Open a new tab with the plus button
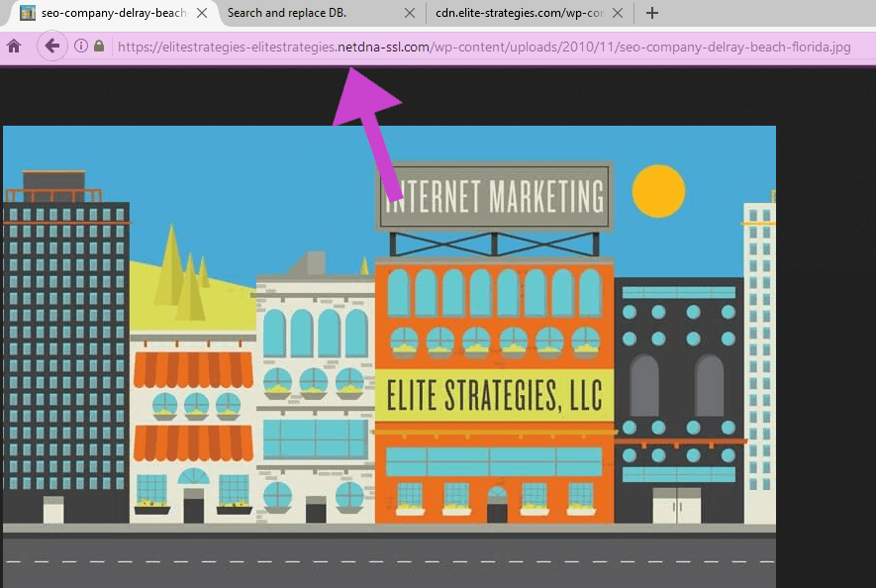This screenshot has height=588, width=876. (651, 13)
